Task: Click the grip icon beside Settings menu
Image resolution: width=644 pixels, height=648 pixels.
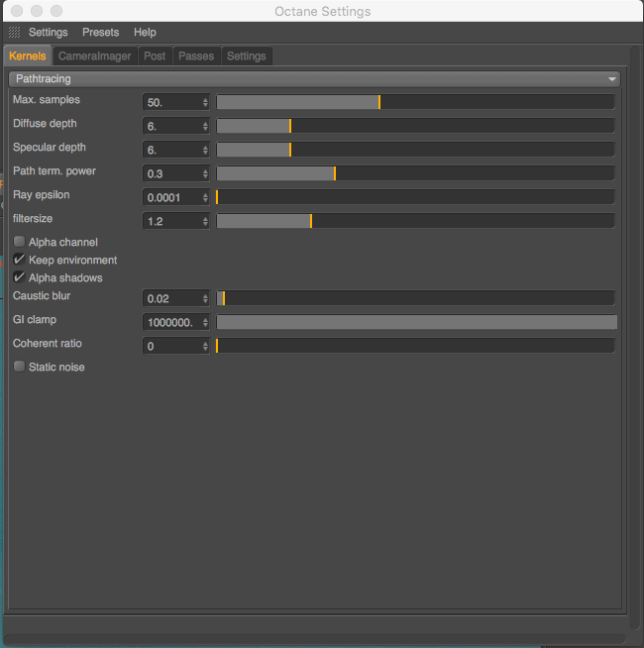Action: (x=15, y=33)
